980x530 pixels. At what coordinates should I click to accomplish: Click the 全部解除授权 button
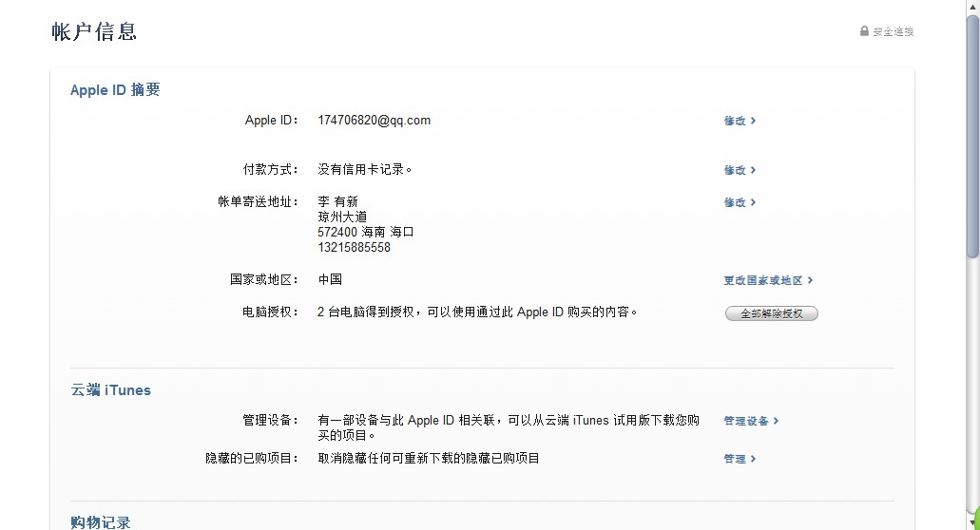(x=771, y=313)
